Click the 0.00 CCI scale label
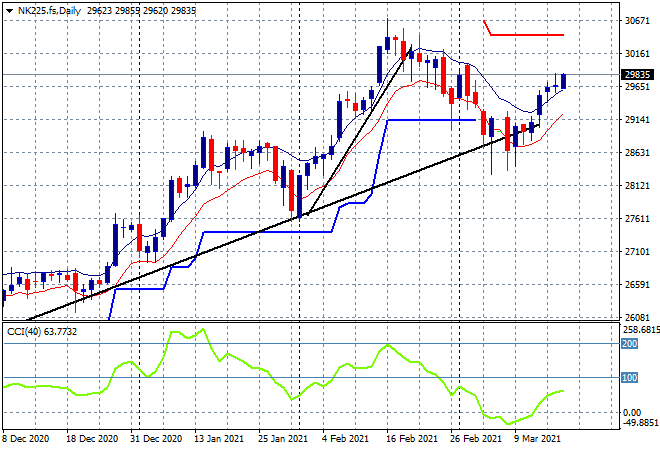The height and width of the screenshot is (450, 660). [x=632, y=413]
